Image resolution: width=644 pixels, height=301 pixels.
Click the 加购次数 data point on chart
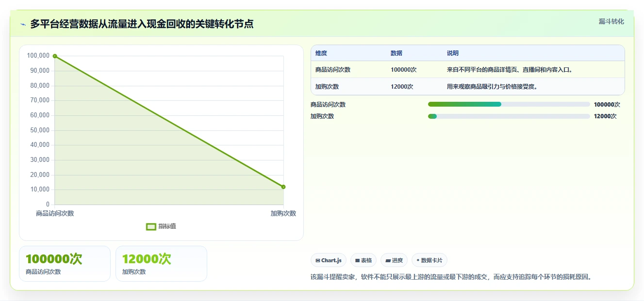pos(283,187)
